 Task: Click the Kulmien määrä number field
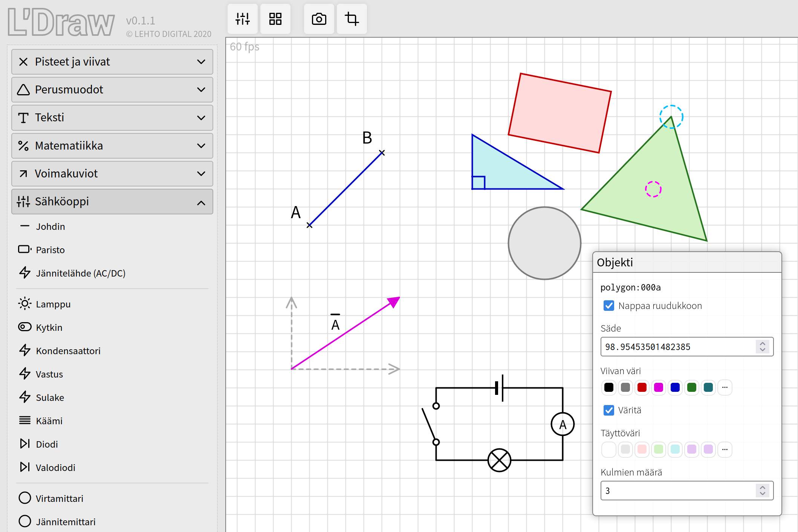point(678,491)
